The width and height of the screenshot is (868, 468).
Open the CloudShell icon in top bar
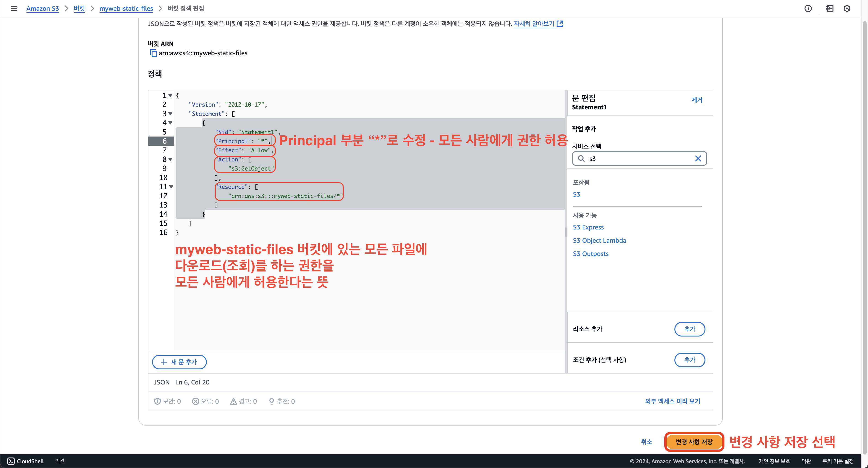click(830, 8)
